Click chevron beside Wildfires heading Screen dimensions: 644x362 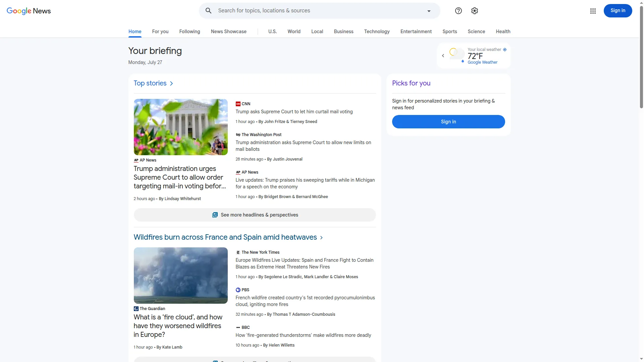click(x=321, y=238)
